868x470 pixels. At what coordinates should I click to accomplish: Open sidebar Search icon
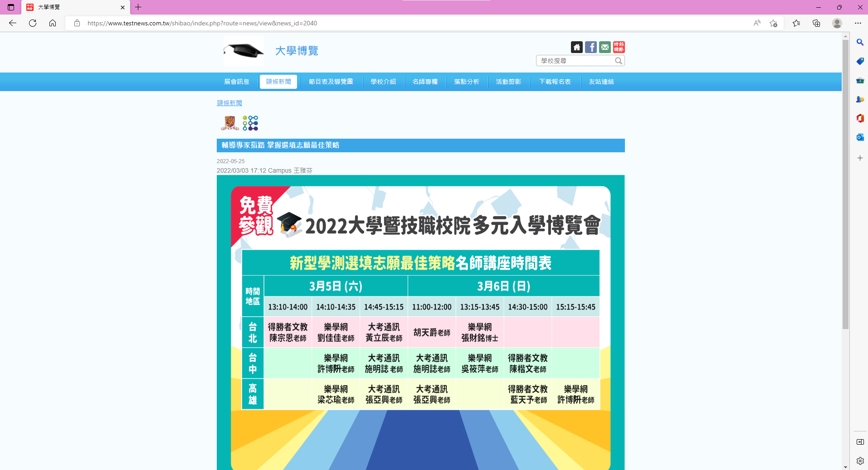pos(860,42)
